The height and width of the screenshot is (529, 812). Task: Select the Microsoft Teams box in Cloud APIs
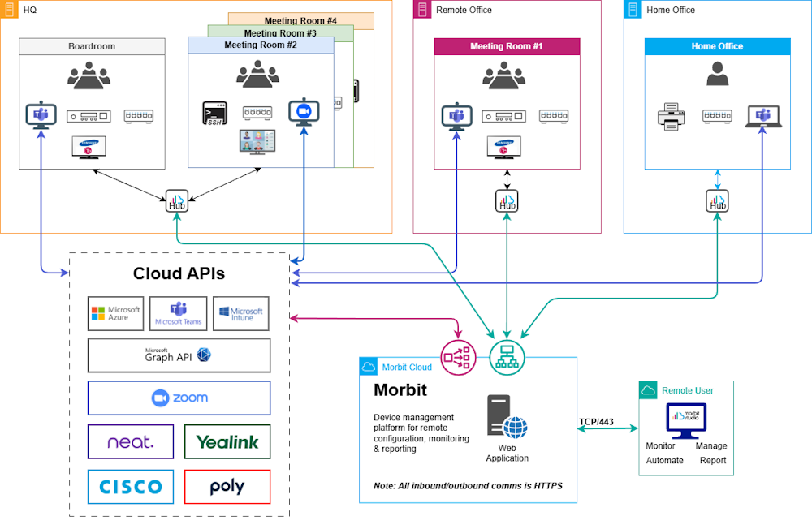pos(178,314)
